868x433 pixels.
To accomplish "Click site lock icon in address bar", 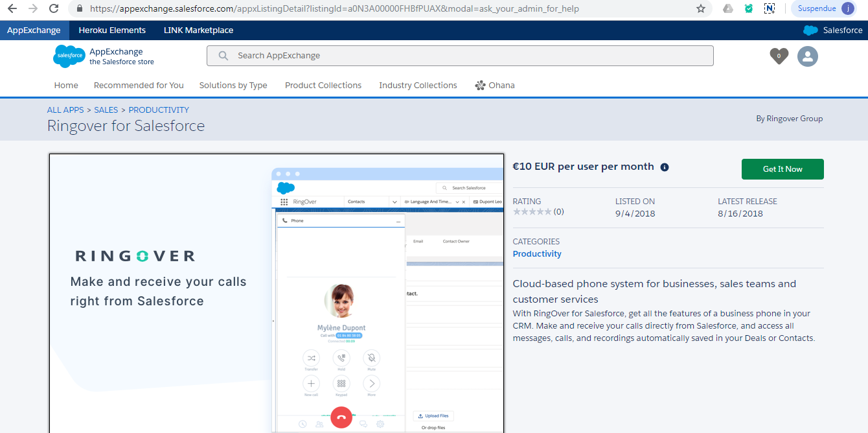I will coord(80,9).
